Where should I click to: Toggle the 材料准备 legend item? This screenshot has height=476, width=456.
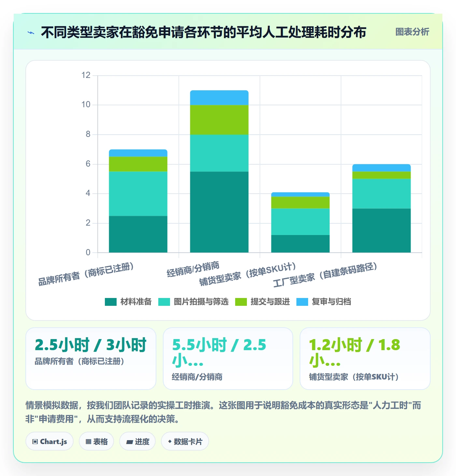(128, 302)
